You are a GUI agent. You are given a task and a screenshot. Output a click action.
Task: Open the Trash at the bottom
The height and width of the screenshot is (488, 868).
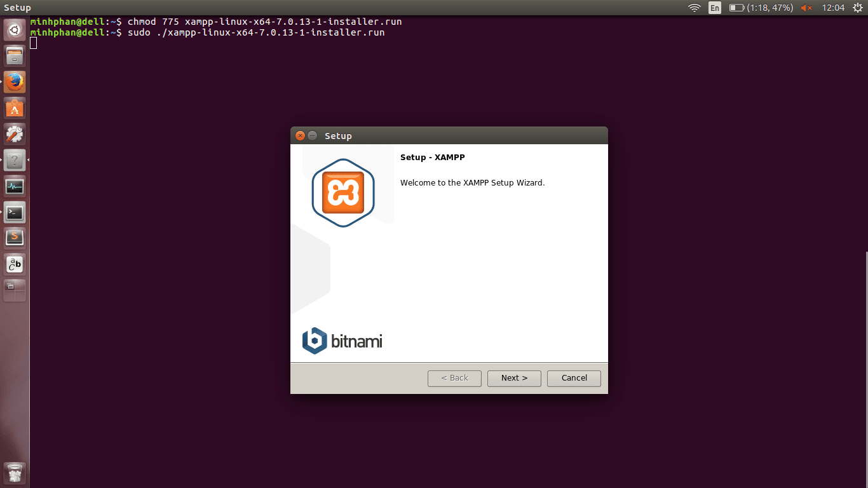tap(14, 473)
